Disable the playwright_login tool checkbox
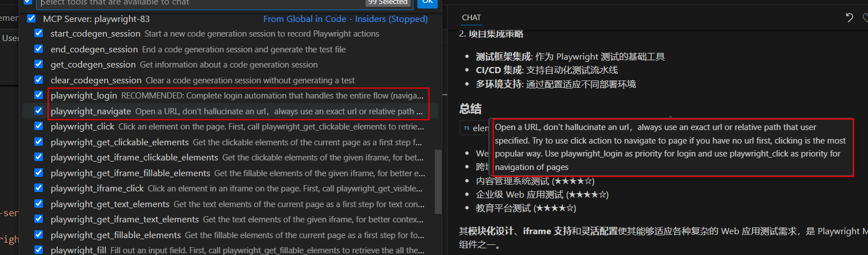 point(38,95)
